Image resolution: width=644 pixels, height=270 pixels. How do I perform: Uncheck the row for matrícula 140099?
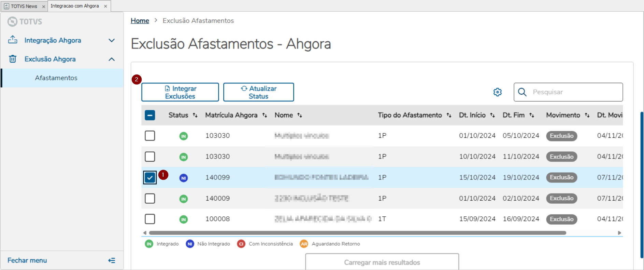[150, 177]
